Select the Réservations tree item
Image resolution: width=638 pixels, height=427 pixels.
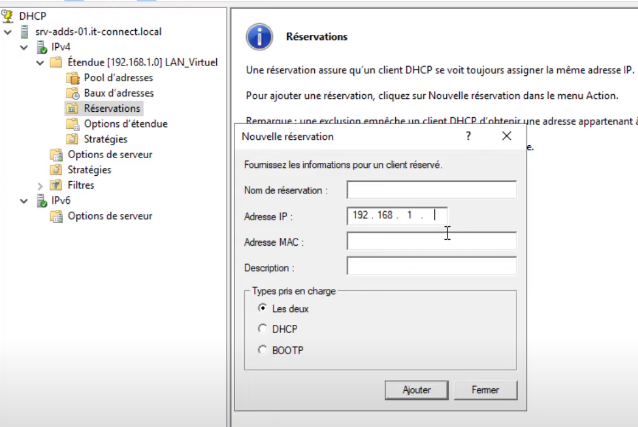[x=112, y=109]
